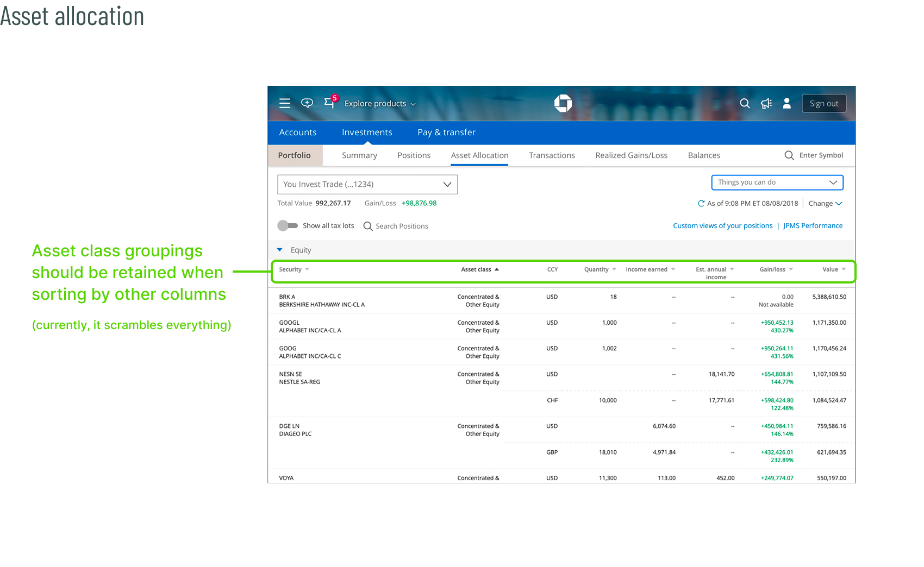
Task: Sort by Asset class column
Action: pos(480,269)
